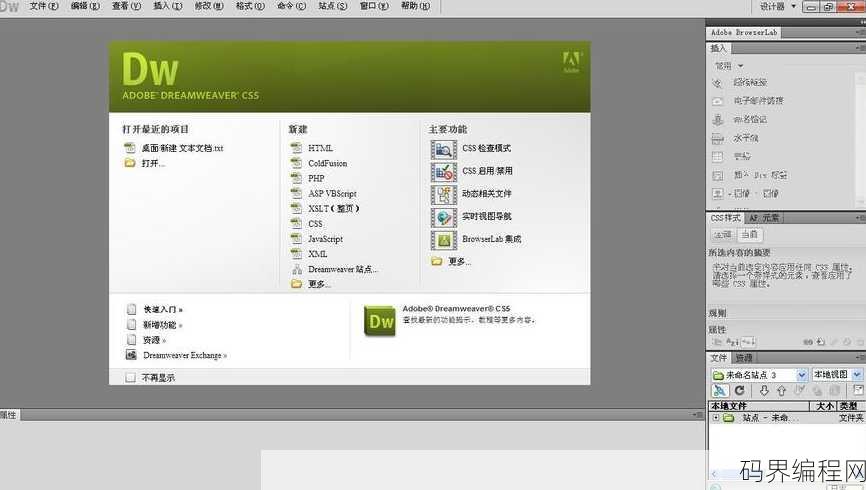The image size is (866, 490).
Task: Click the table insert icon in Insert panel
Action: [717, 156]
